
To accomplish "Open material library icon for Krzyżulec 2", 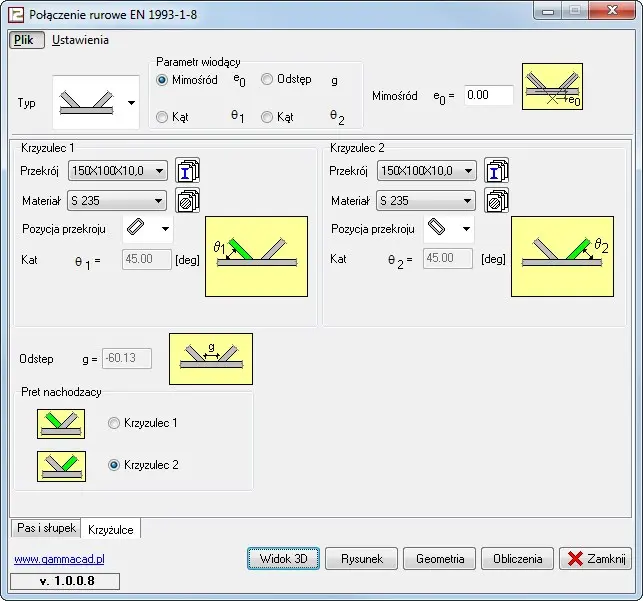I will coord(497,201).
